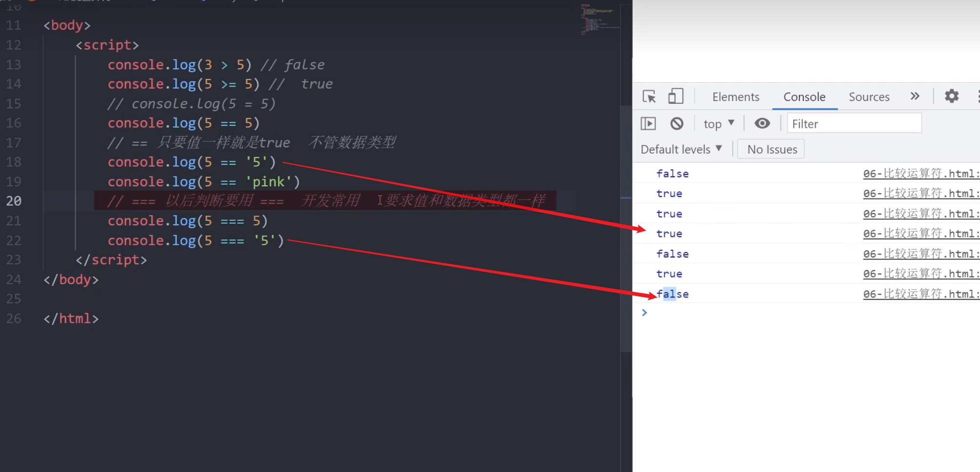Open the top JavaScript context dropdown
Image resolution: width=980 pixels, height=472 pixels.
(x=719, y=124)
